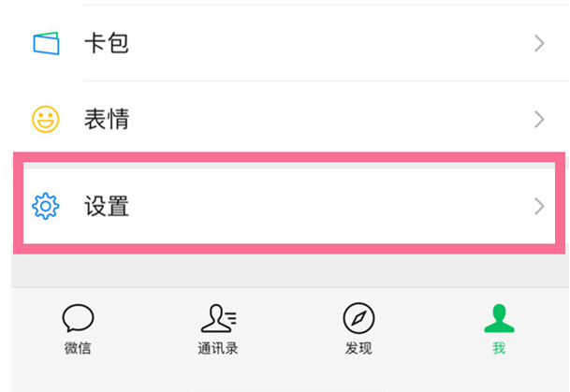
Task: Tap the green Me profile icon
Action: pyautogui.click(x=499, y=319)
